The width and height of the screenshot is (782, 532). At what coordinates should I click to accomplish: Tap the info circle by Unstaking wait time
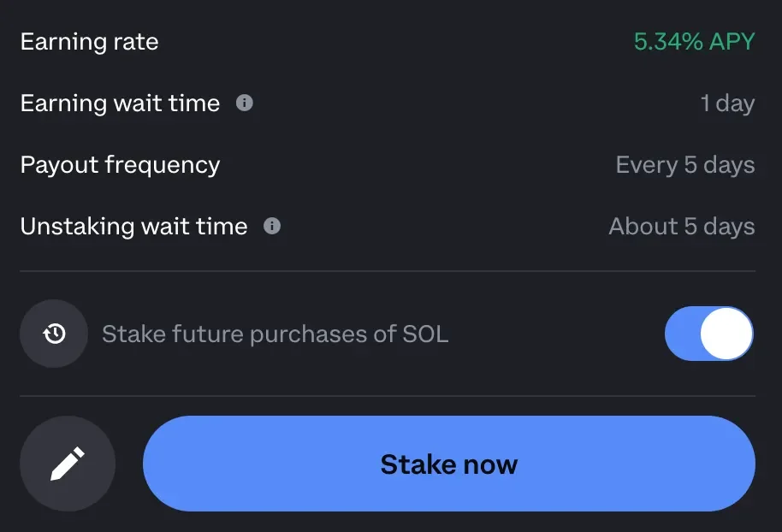[x=272, y=226]
